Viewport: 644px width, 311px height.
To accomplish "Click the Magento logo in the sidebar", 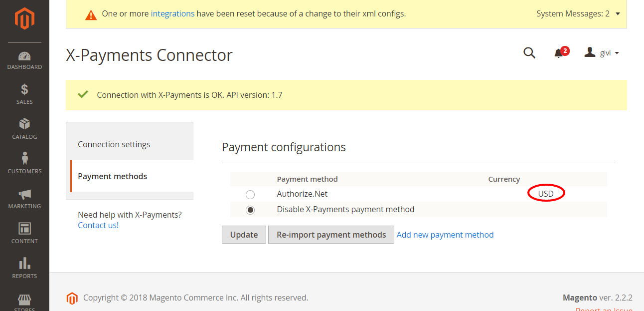I will coord(24,18).
